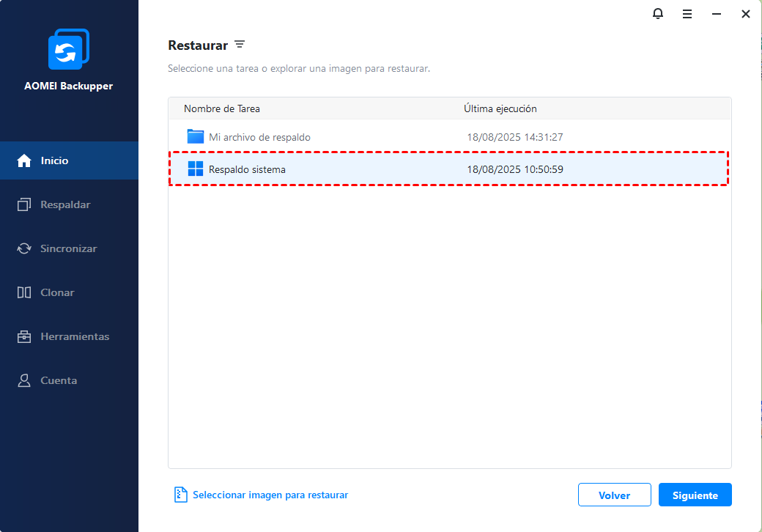Click the document icon next to Seleccionar imagen

pyautogui.click(x=181, y=495)
